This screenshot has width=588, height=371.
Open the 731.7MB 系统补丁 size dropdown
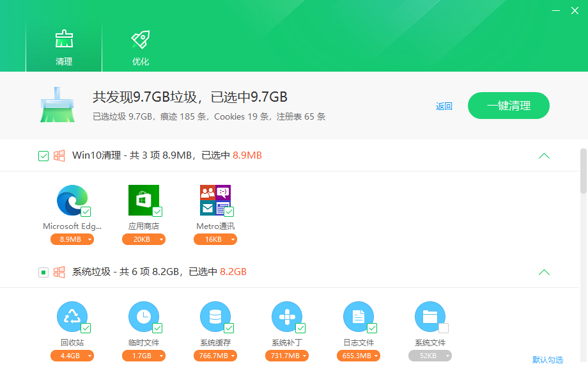point(287,356)
